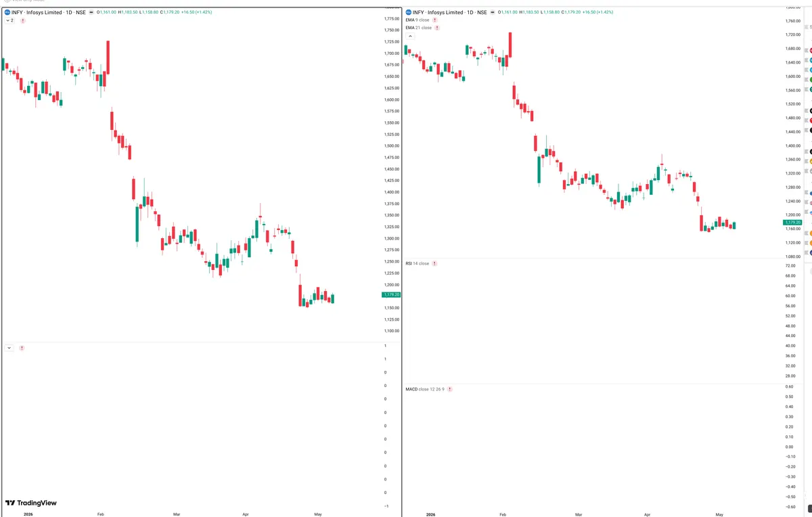812x517 pixels.
Task: Click the 1,750.00 level on left price axis
Action: (391, 30)
